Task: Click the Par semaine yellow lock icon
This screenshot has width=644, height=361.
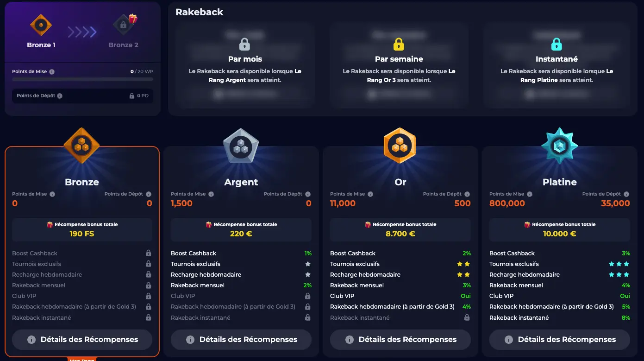Action: [398, 44]
